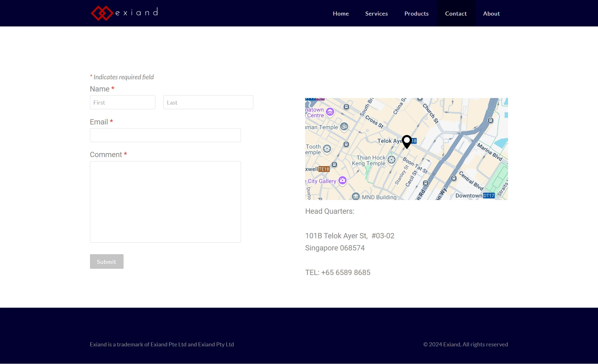Click inside the Comment text area
The width and height of the screenshot is (598, 364).
tap(165, 202)
